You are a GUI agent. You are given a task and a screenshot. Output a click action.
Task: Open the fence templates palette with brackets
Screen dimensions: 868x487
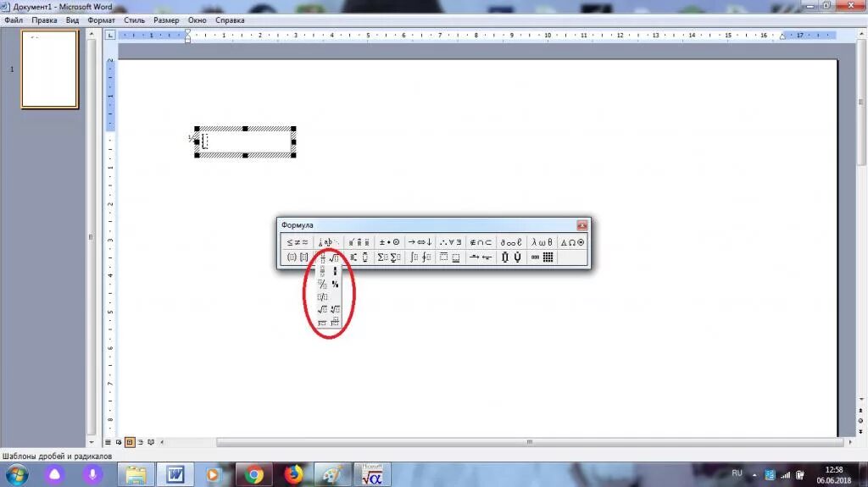tap(298, 257)
